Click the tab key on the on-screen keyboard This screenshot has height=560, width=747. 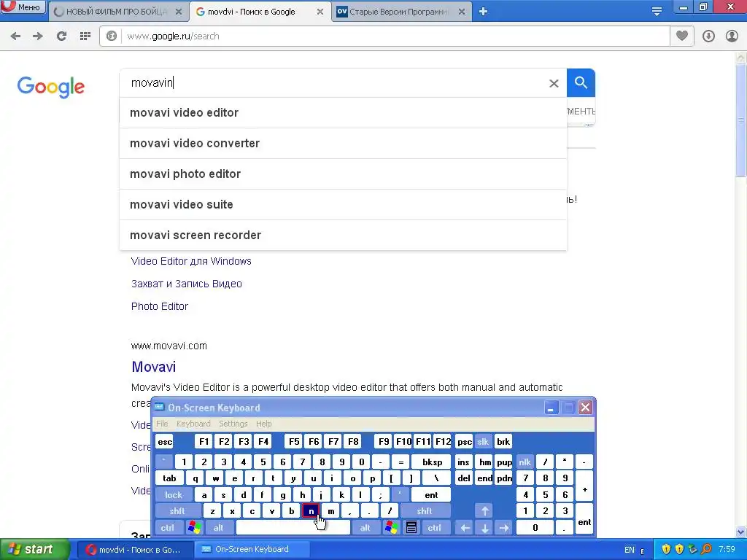click(169, 478)
